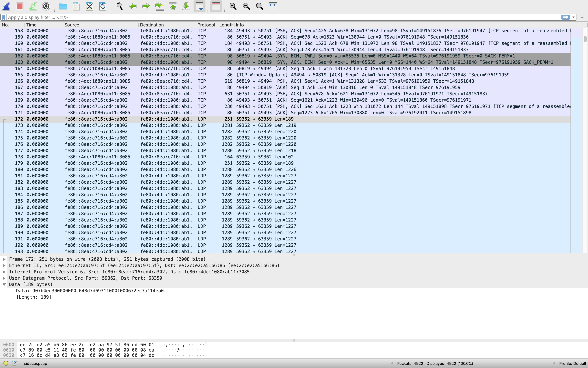Select packet 163 SYN, ACK, ECN row
Viewport: 588px width, 368px height.
click(x=285, y=62)
